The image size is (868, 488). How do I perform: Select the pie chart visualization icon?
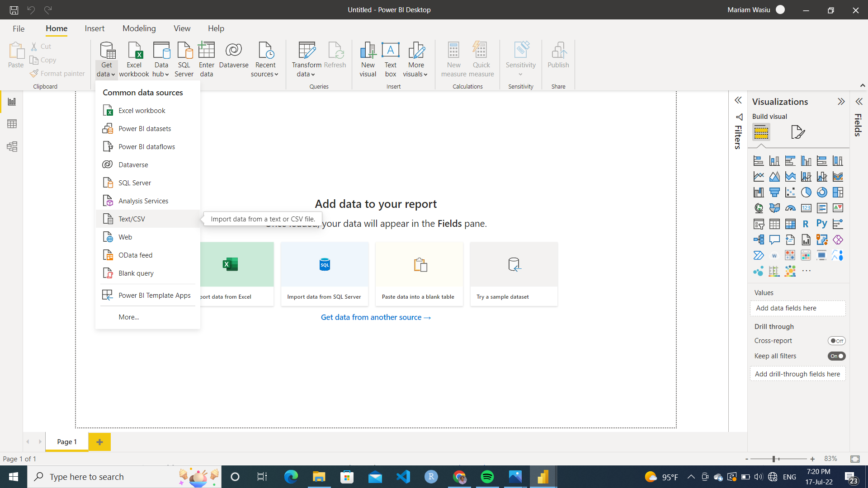click(806, 192)
